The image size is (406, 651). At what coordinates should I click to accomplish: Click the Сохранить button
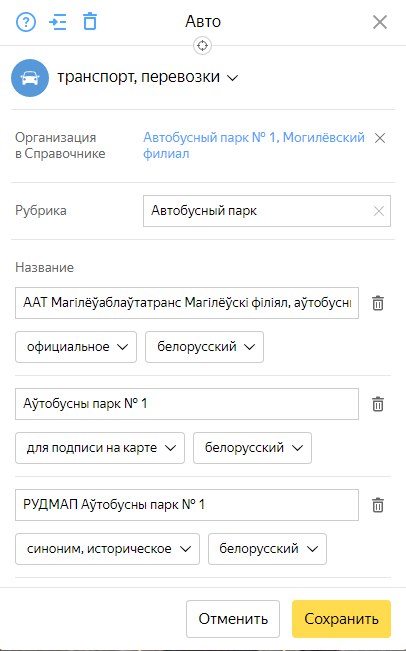(x=341, y=619)
